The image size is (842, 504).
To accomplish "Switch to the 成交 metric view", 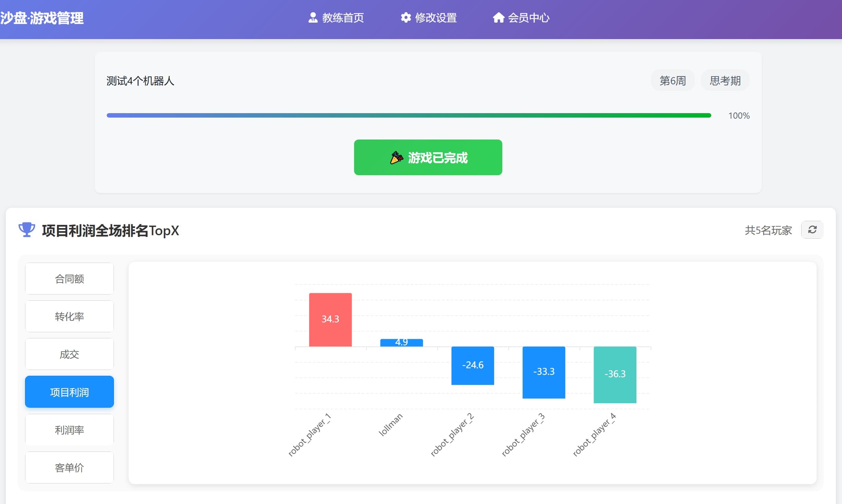I will [69, 354].
